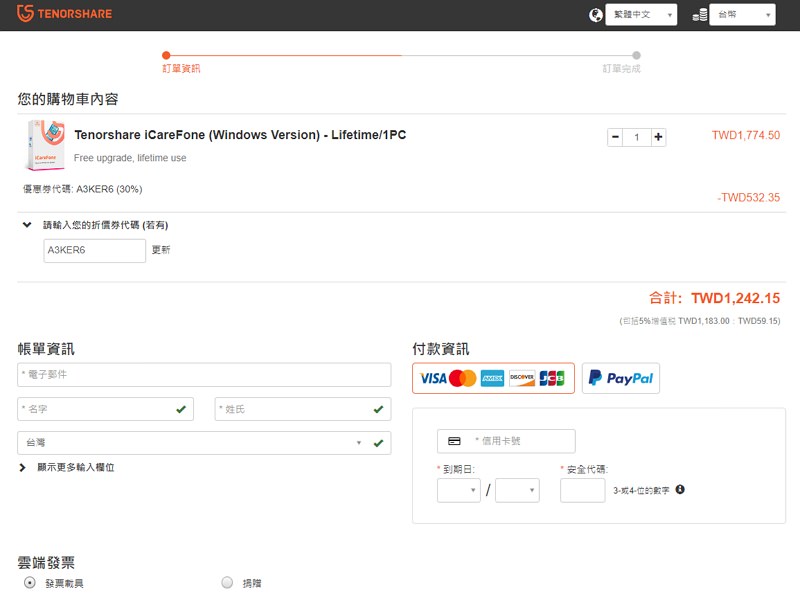Click the Free upgrade, lifetime use text
The height and width of the screenshot is (598, 800).
click(x=130, y=158)
